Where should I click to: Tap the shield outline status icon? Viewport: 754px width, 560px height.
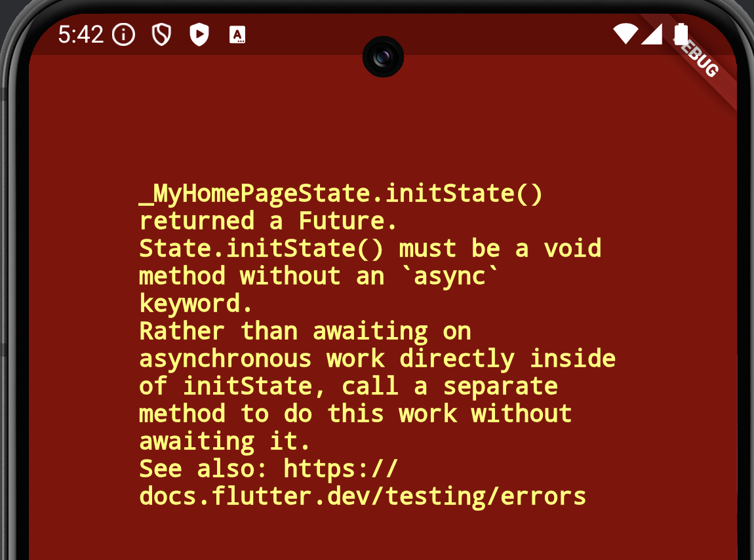click(161, 35)
